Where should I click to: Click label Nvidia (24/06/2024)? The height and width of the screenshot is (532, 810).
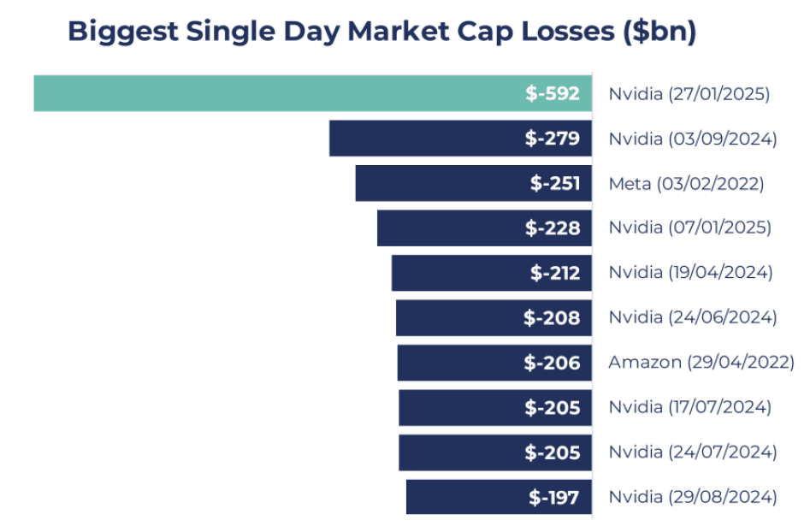point(693,317)
